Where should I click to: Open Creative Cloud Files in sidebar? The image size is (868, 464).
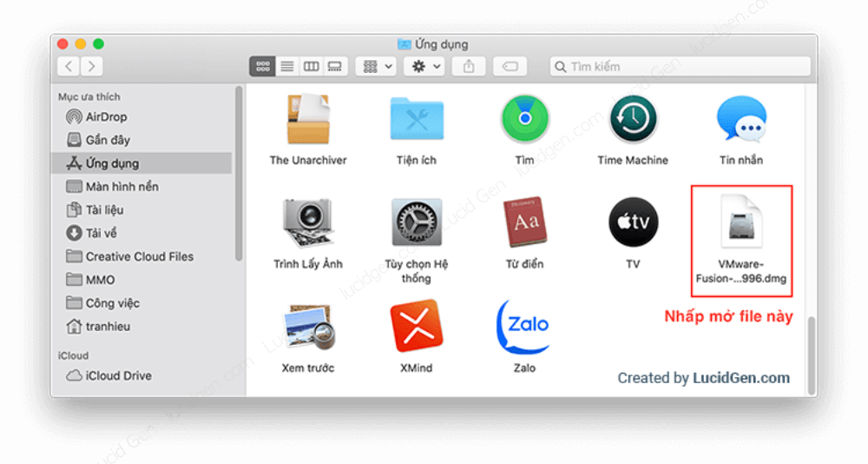pyautogui.click(x=141, y=256)
